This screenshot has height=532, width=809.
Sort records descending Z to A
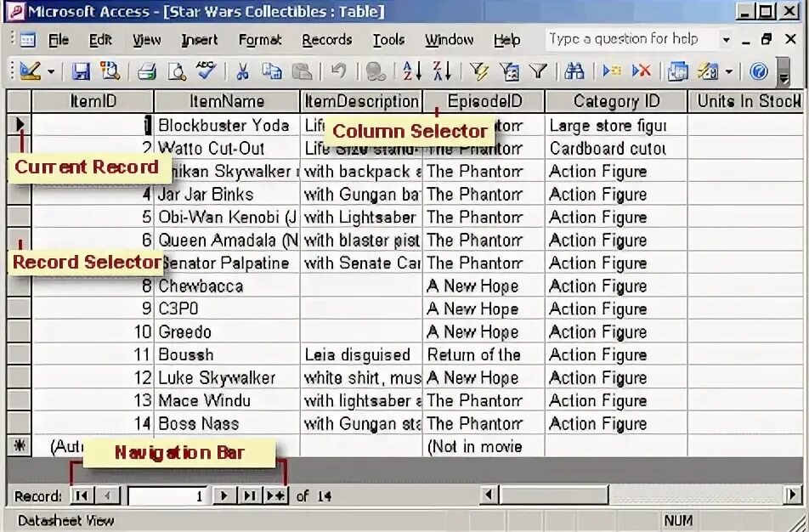point(442,71)
